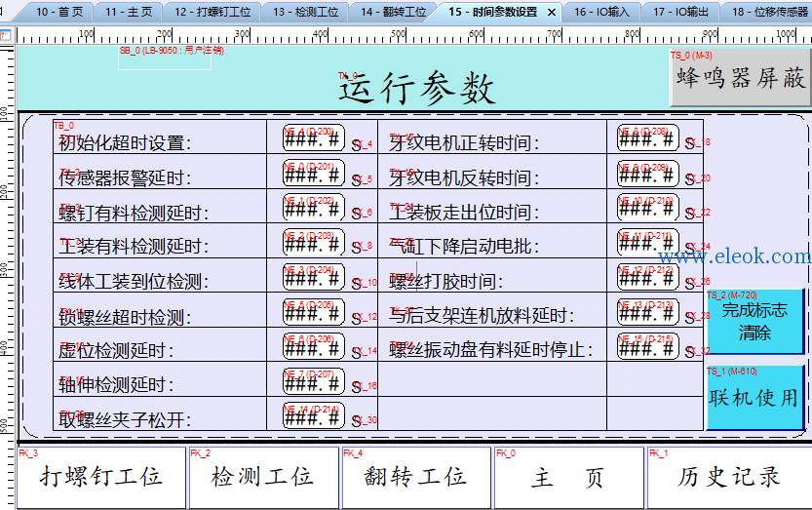Select numeric input for 取螺丝夹子松开
This screenshot has height=510, width=812.
point(314,415)
